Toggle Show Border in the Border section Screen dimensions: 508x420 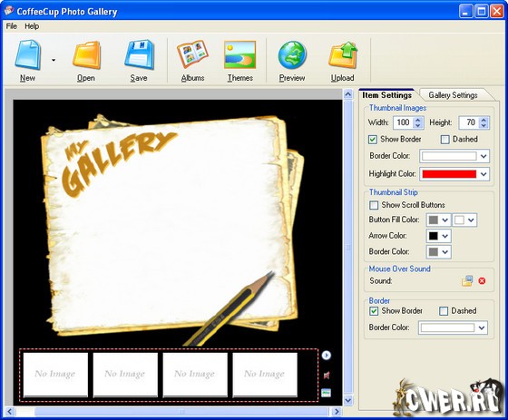[x=374, y=311]
